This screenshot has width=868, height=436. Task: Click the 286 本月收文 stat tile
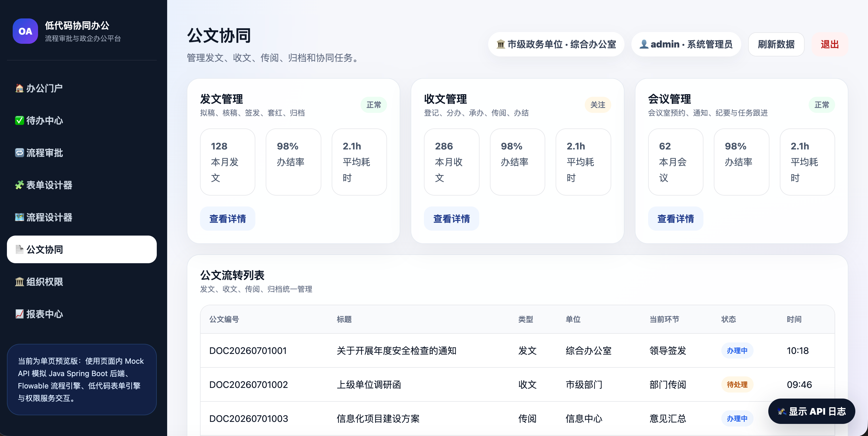pyautogui.click(x=452, y=162)
